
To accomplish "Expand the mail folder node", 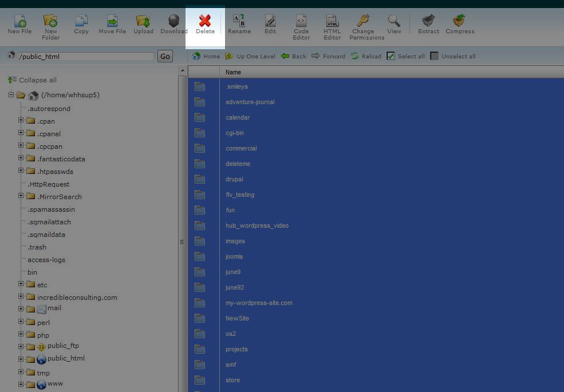I will point(21,309).
